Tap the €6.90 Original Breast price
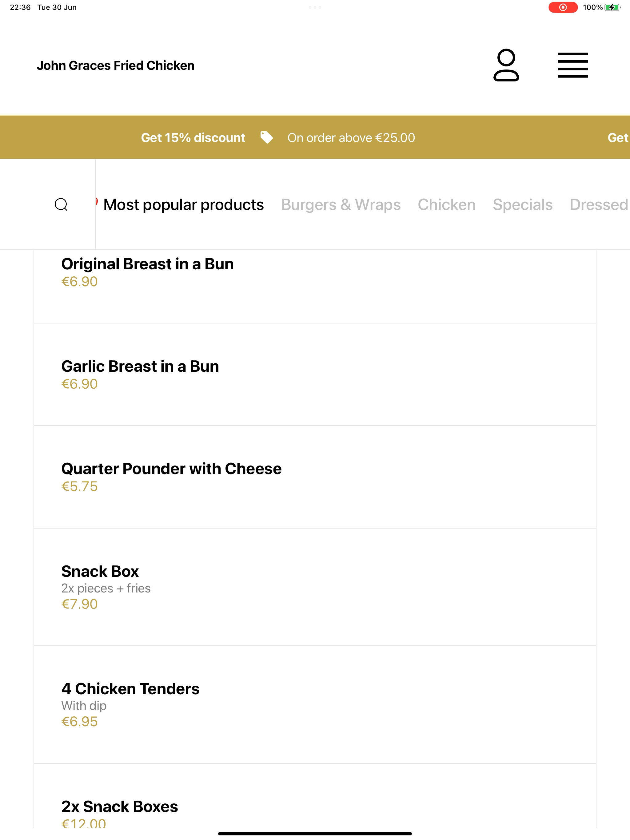 [79, 282]
